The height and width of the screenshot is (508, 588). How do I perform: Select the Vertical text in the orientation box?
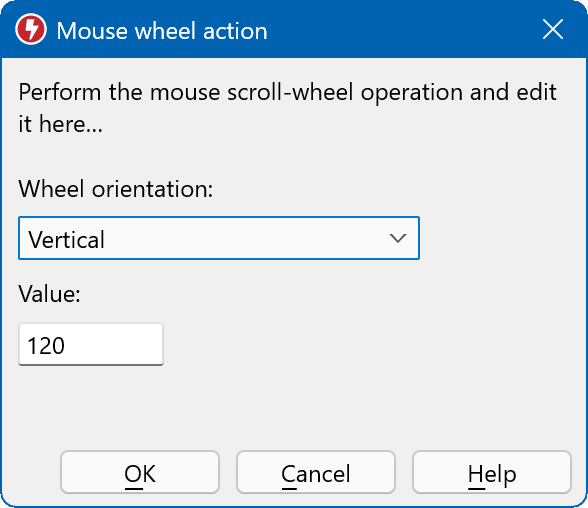pyautogui.click(x=67, y=240)
